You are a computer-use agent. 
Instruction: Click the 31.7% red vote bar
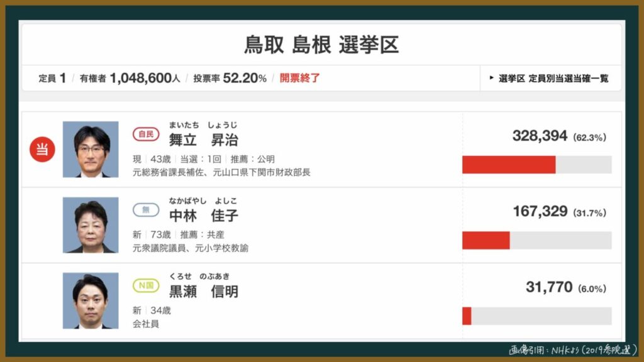(486, 240)
